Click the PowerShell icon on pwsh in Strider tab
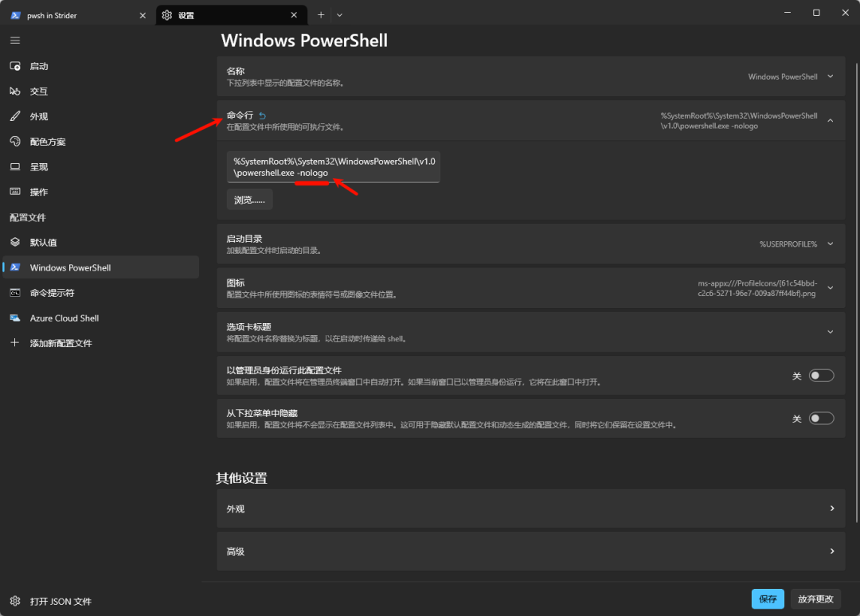 (15, 15)
